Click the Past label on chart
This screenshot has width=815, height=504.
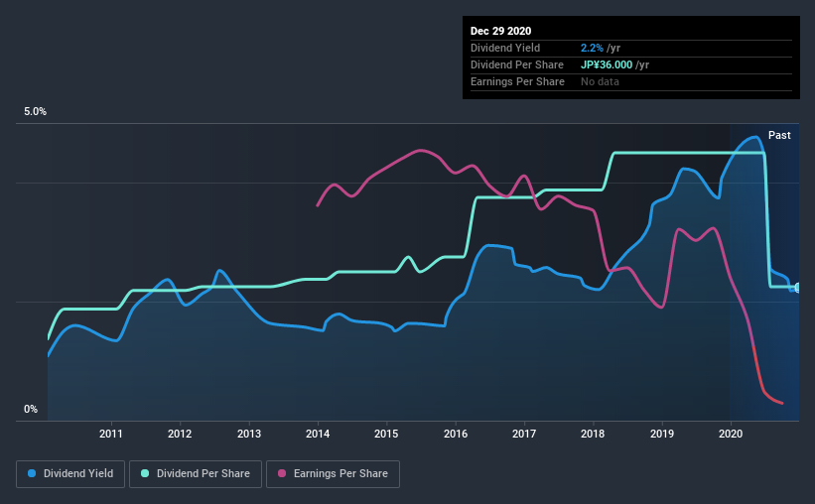click(779, 136)
